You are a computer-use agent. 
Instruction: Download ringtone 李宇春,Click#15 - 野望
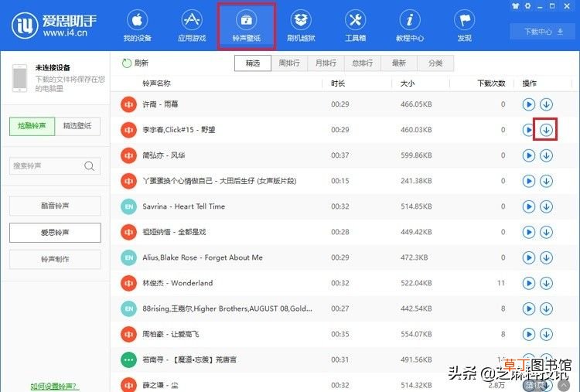pyautogui.click(x=546, y=130)
